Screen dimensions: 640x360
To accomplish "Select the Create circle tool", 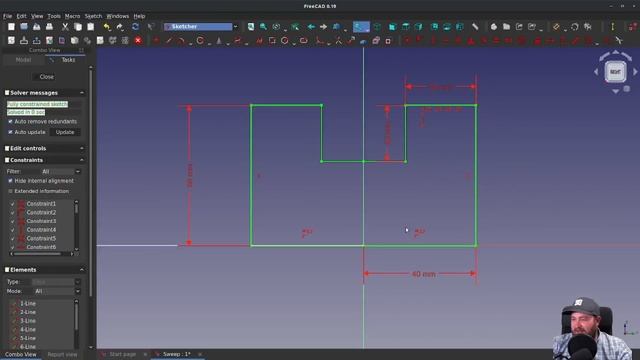I will [200, 40].
